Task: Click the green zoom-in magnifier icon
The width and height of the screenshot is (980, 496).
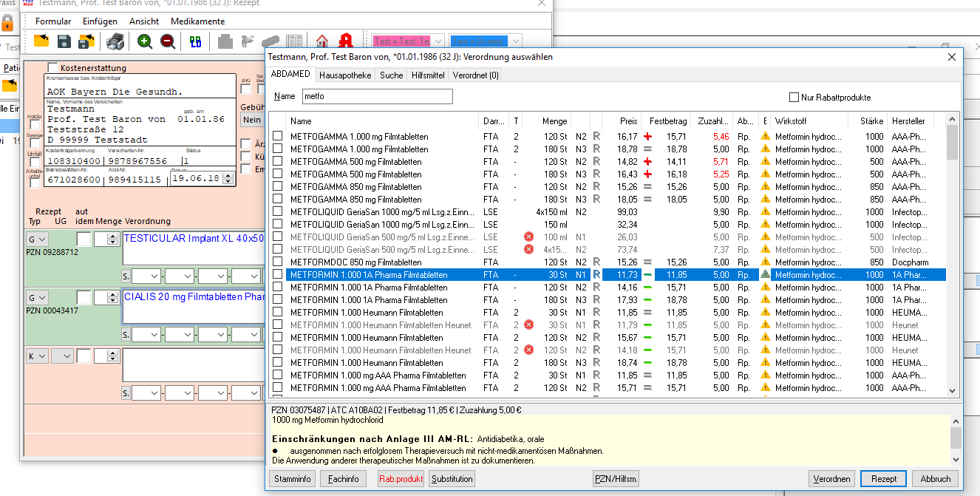Action: (146, 41)
